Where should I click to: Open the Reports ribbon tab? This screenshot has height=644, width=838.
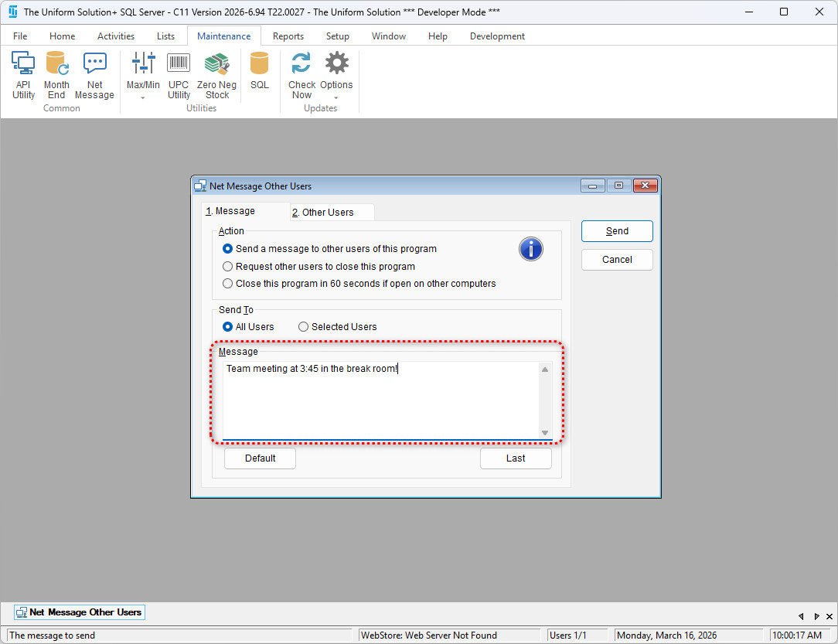coord(288,36)
